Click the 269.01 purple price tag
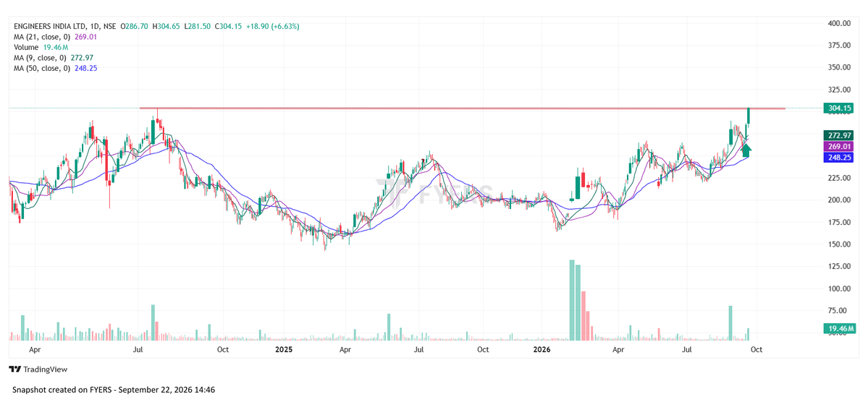The image size is (868, 400). tap(838, 147)
